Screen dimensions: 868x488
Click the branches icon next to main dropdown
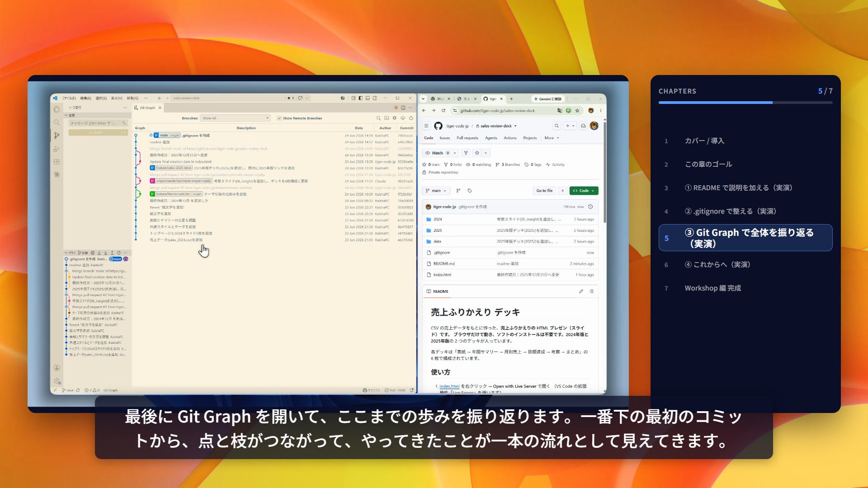(458, 191)
